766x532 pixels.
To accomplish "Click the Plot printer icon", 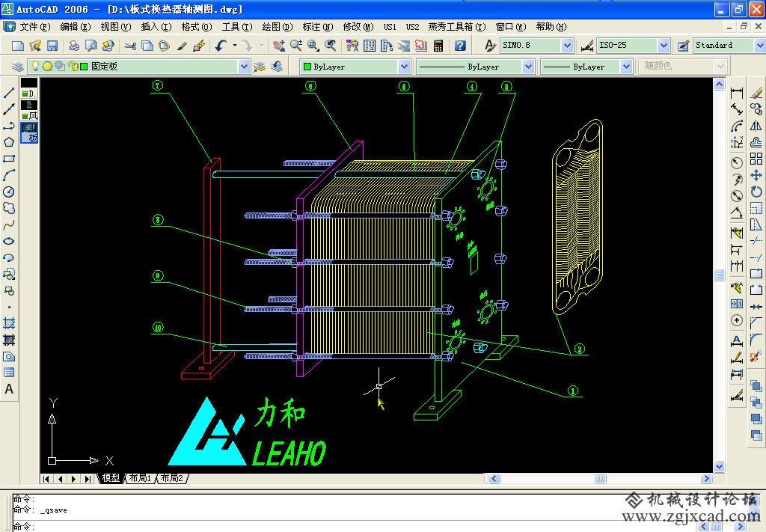I will (74, 46).
